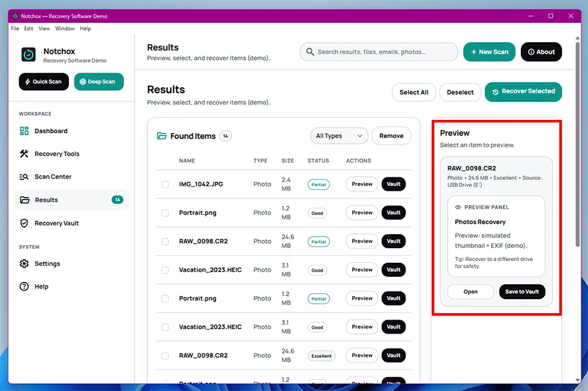Open the Edit menu
The height and width of the screenshot is (391, 588).
coord(29,29)
